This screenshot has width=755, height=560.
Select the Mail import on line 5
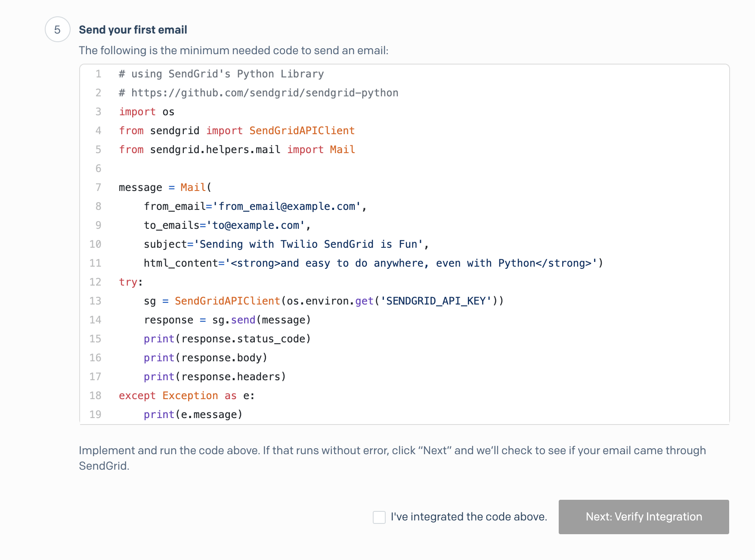(x=342, y=149)
